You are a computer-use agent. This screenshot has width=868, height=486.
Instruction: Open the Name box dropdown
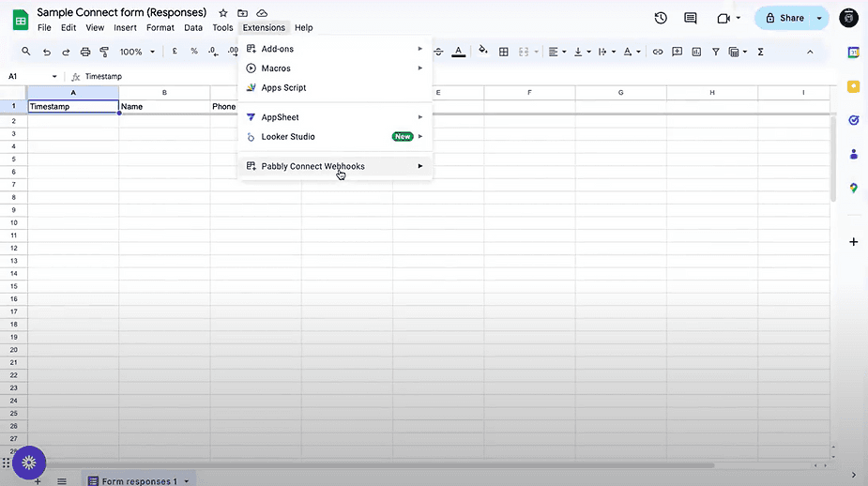pyautogui.click(x=54, y=76)
